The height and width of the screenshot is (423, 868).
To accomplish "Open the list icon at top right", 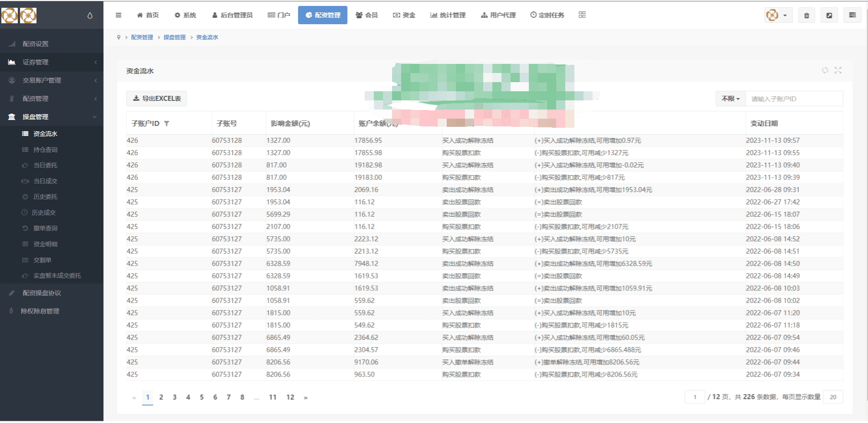I will coord(852,16).
